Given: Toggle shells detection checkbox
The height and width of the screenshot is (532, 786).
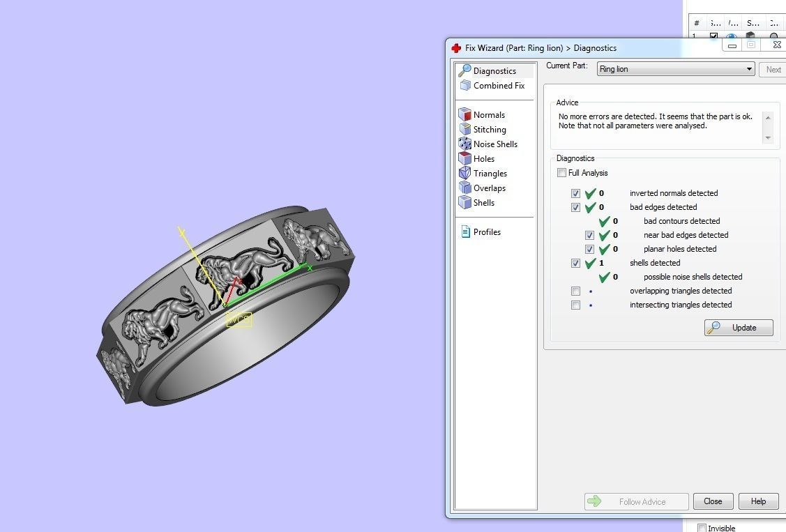Looking at the screenshot, I should pyautogui.click(x=575, y=263).
